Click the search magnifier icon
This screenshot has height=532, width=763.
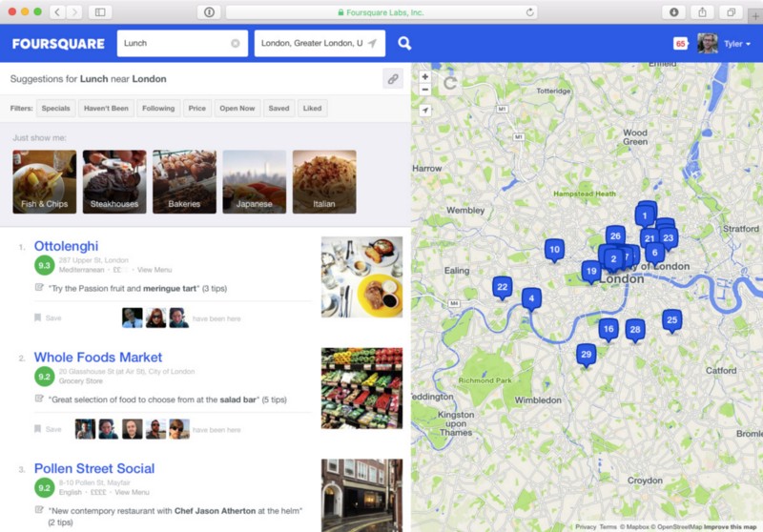point(404,44)
